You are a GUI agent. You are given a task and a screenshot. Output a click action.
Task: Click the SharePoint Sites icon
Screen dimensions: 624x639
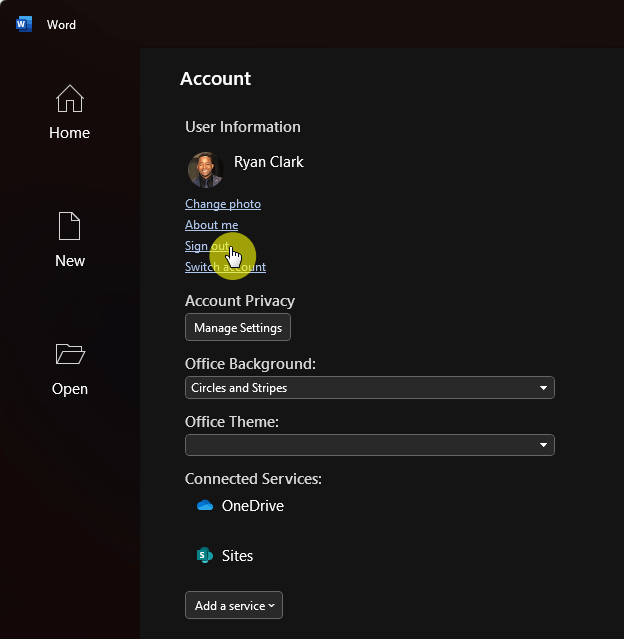205,555
